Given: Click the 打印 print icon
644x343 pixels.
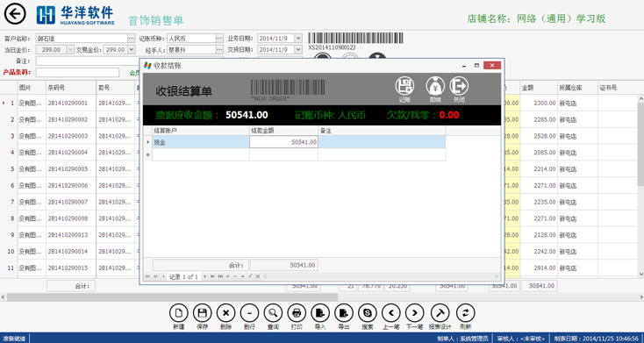Looking at the screenshot, I should pyautogui.click(x=297, y=313).
